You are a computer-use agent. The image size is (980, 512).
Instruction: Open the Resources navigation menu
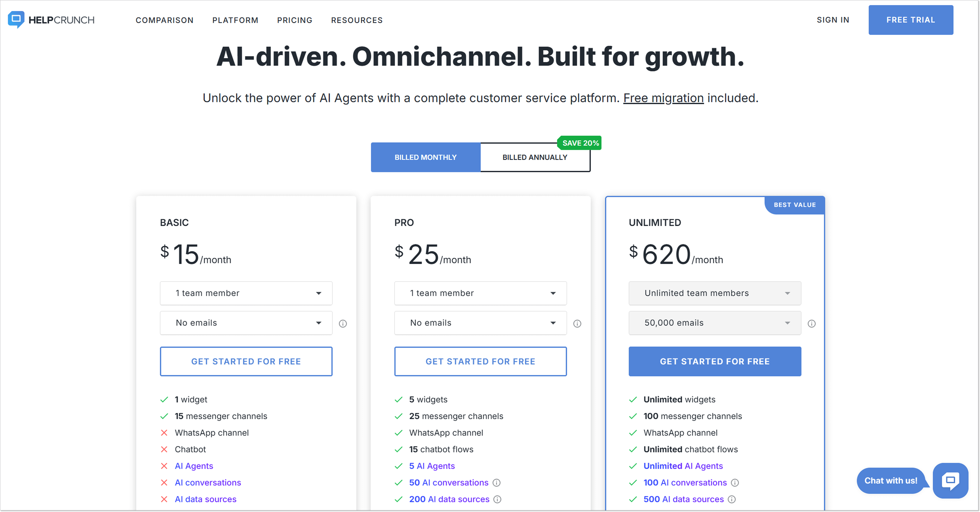pyautogui.click(x=357, y=20)
